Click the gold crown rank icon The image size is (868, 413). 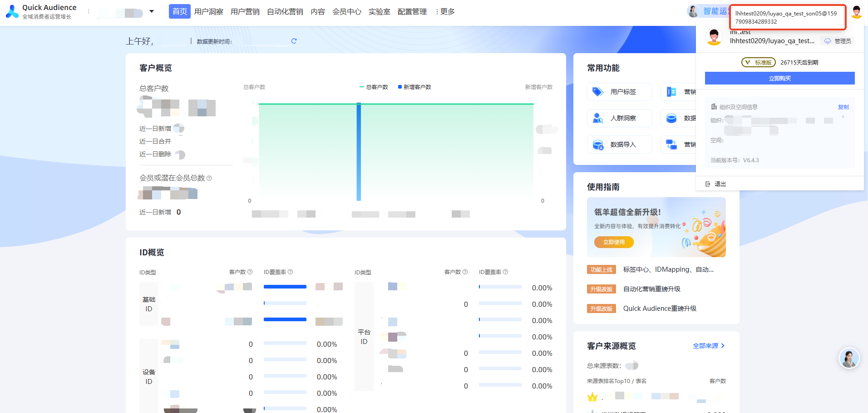tap(592, 397)
